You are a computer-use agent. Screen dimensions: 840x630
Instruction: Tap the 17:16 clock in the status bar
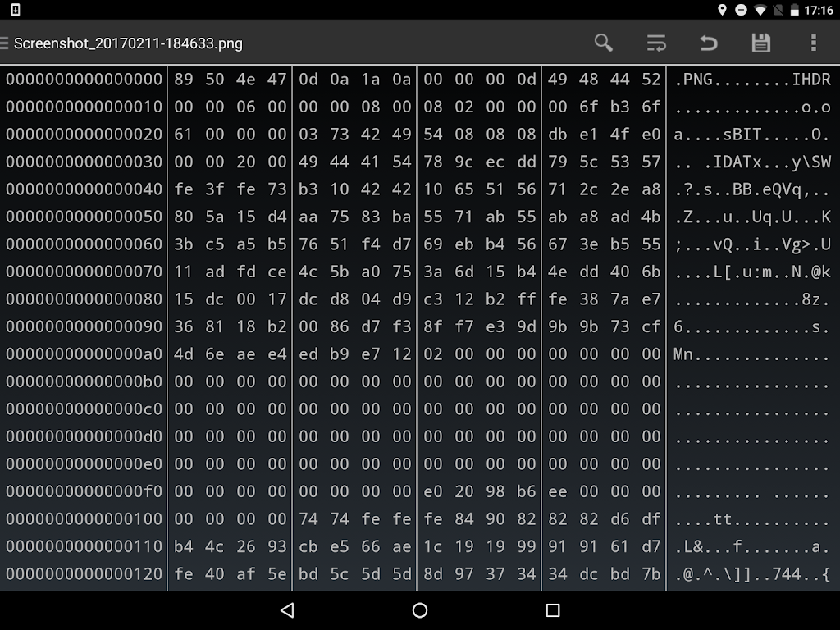click(x=818, y=11)
